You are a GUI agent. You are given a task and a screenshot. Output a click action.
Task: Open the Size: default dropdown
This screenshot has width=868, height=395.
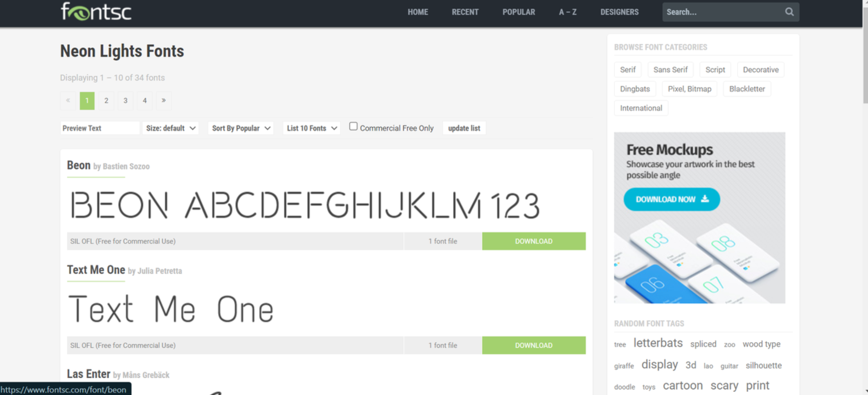170,128
